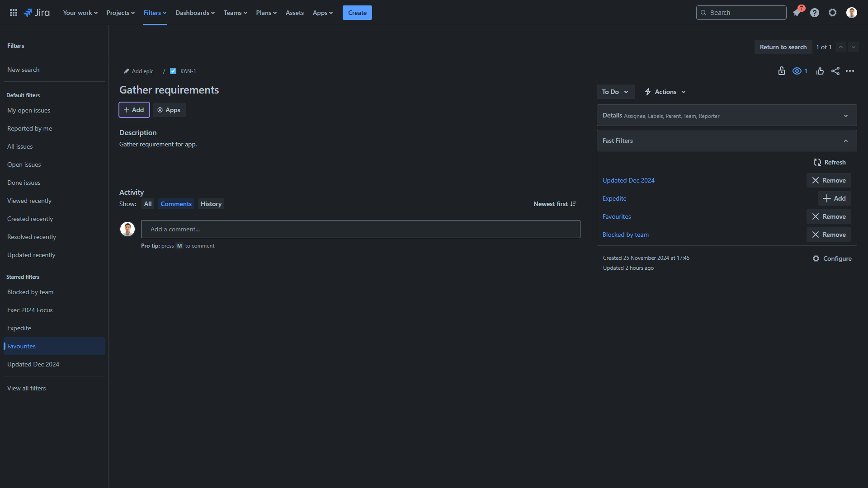This screenshot has width=868, height=488.
Task: Toggle the watch issue eye icon
Action: coord(797,71)
